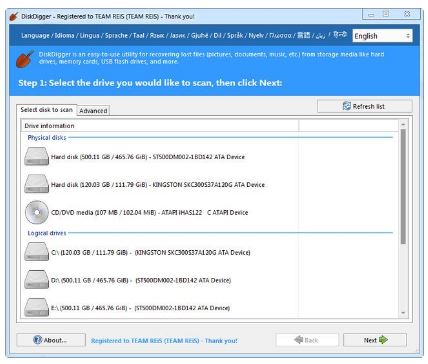The height and width of the screenshot is (364, 428).
Task: Select row text 'Hard disk (500.11 GB / 465.76 GiB)'
Action: [x=99, y=157]
